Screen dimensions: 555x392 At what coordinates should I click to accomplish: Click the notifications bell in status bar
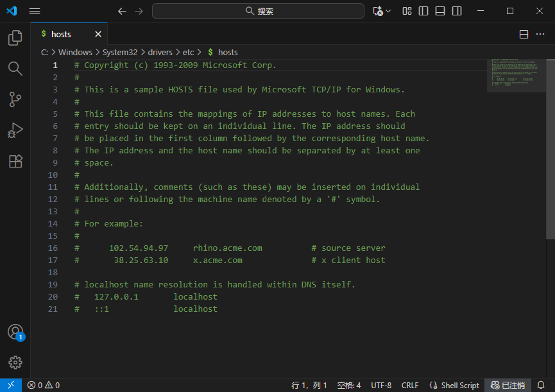point(541,385)
